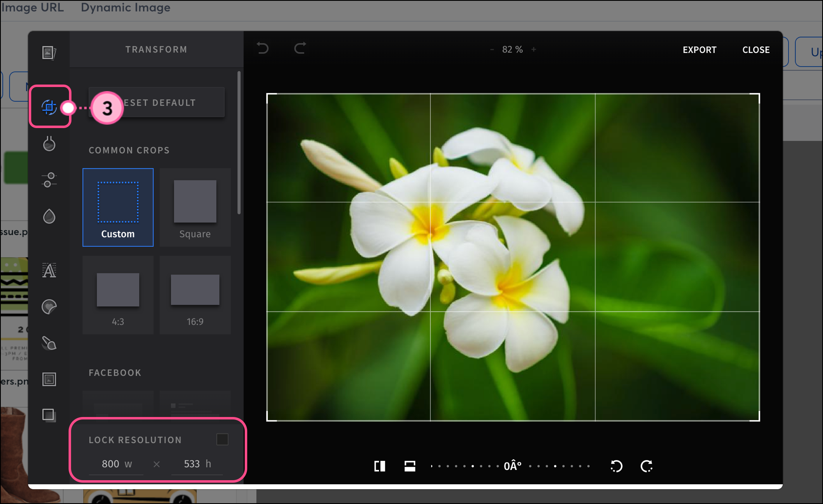This screenshot has width=823, height=504.
Task: Select the Focus droplet tool icon
Action: coord(49,216)
